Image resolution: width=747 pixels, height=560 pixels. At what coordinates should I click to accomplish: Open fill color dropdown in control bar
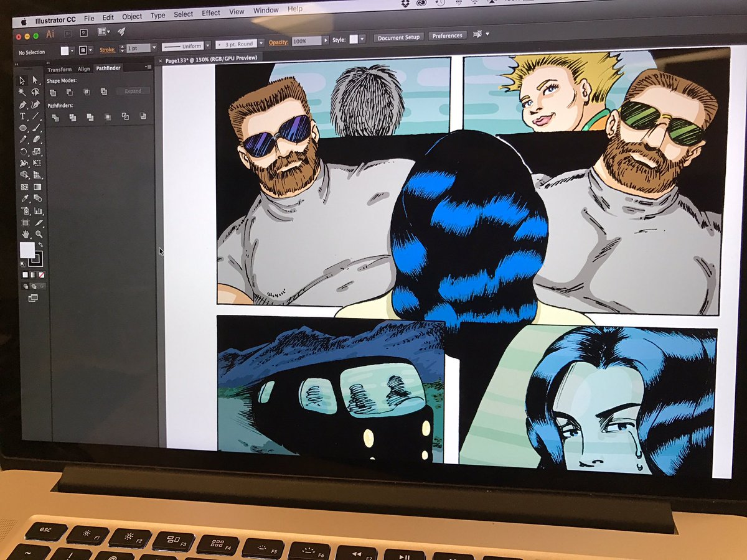pyautogui.click(x=72, y=50)
